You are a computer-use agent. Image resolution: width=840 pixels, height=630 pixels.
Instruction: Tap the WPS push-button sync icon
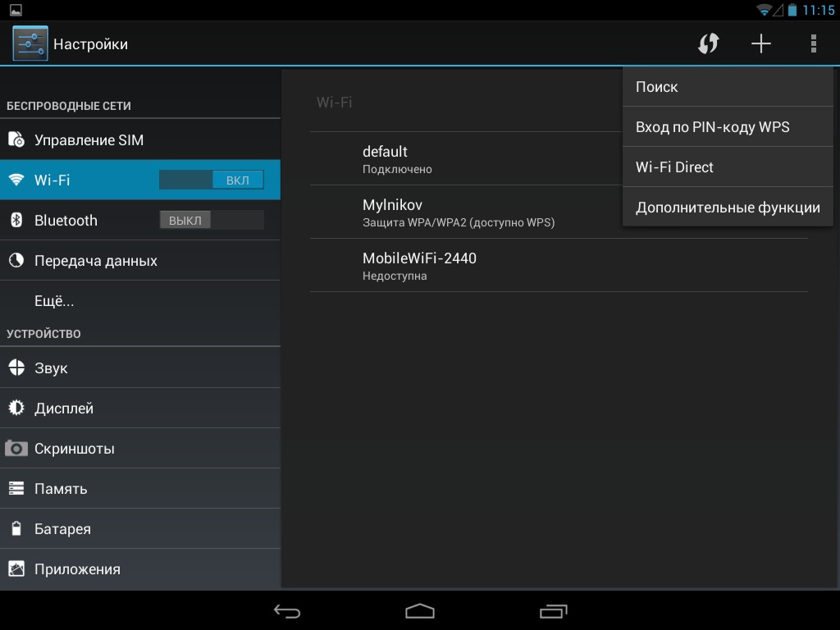(708, 43)
